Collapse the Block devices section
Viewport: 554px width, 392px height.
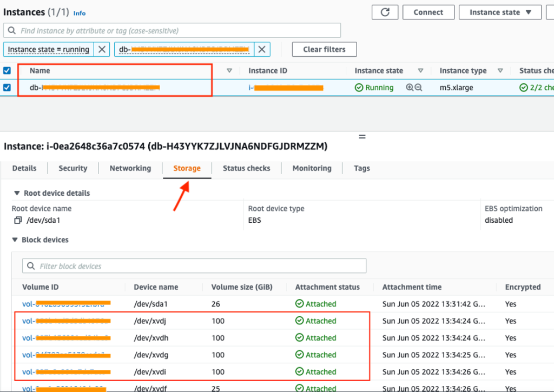(14, 240)
